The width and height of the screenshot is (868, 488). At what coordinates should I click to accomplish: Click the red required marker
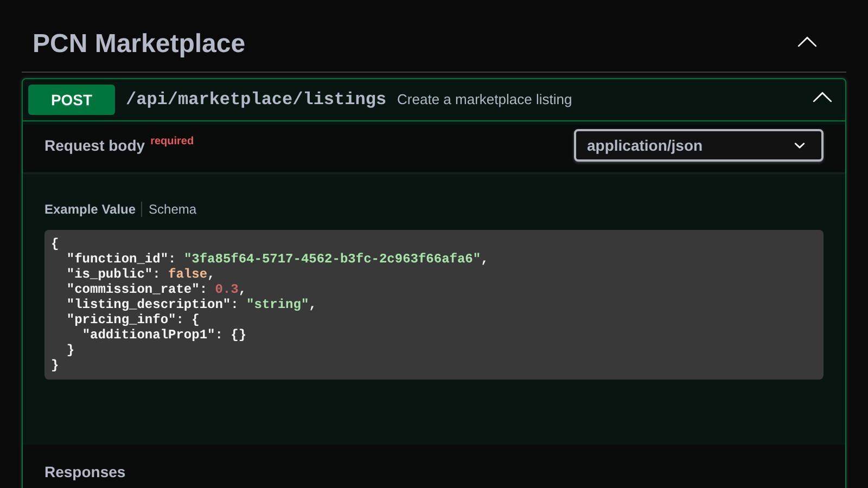pyautogui.click(x=172, y=140)
